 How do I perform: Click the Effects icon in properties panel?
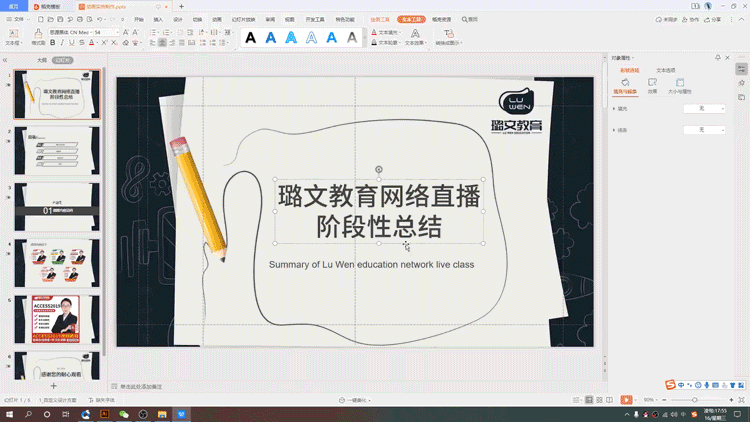pyautogui.click(x=652, y=83)
